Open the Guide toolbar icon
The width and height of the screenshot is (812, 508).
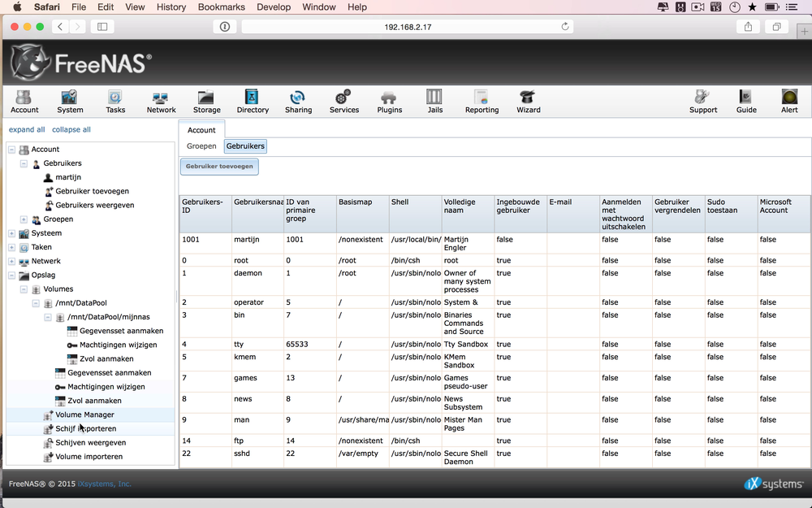pyautogui.click(x=746, y=101)
